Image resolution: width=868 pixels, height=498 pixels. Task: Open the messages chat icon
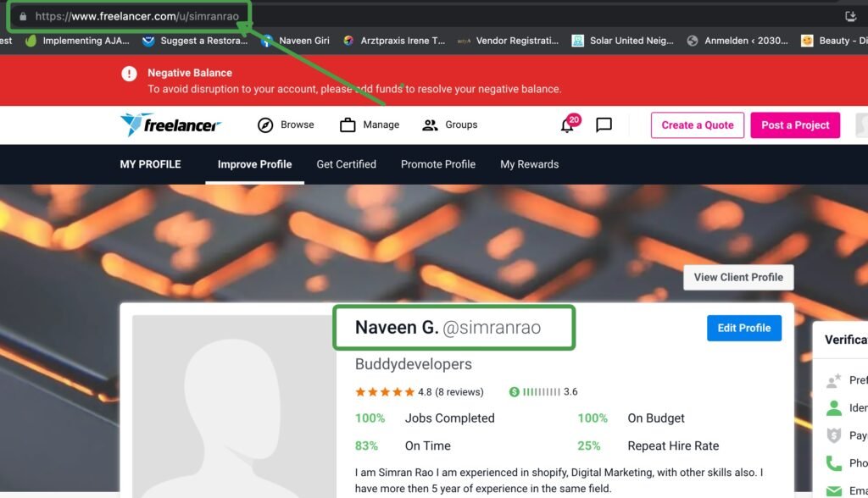pos(604,125)
